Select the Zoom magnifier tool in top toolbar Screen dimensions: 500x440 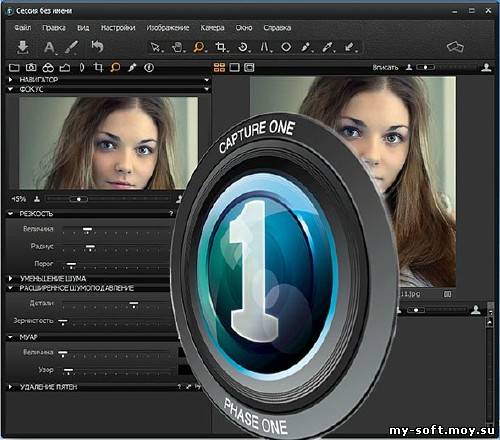[x=199, y=47]
